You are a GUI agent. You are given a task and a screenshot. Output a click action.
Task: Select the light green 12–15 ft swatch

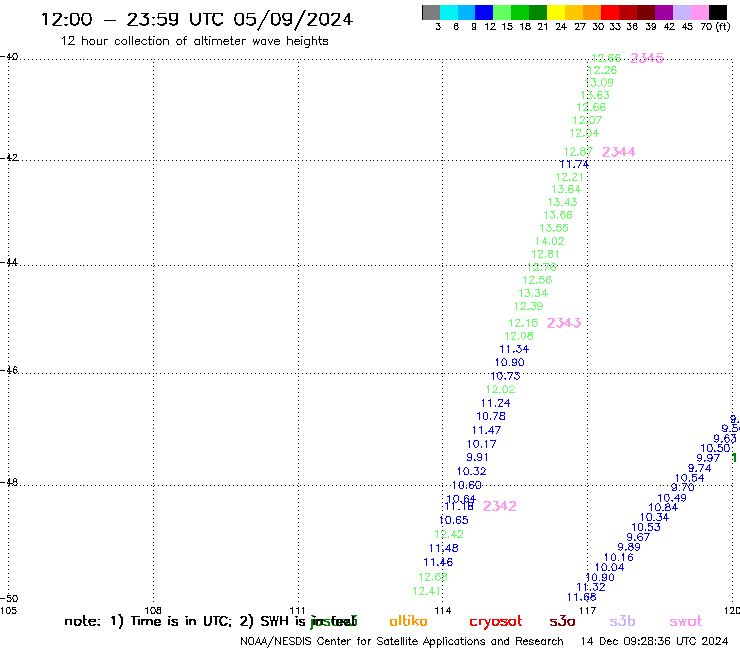tap(502, 12)
